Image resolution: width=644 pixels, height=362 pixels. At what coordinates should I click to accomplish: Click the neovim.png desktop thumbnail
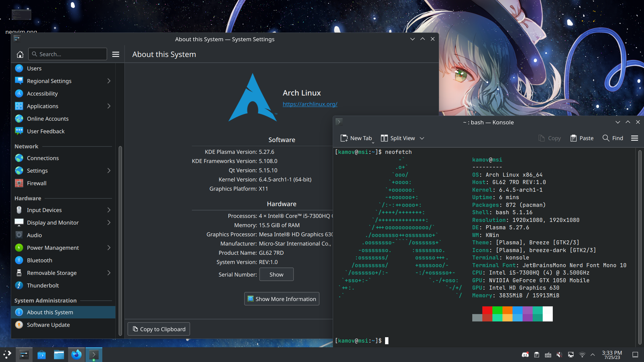pyautogui.click(x=21, y=15)
